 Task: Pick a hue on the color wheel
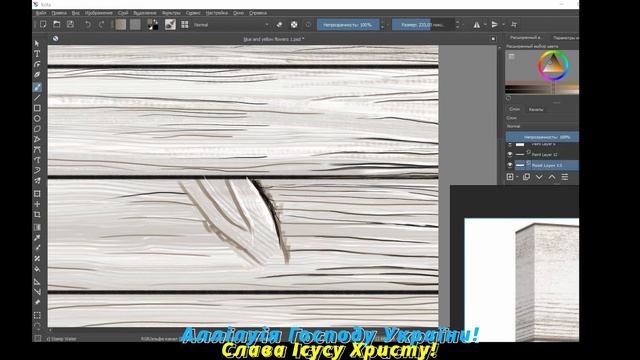click(x=553, y=65)
